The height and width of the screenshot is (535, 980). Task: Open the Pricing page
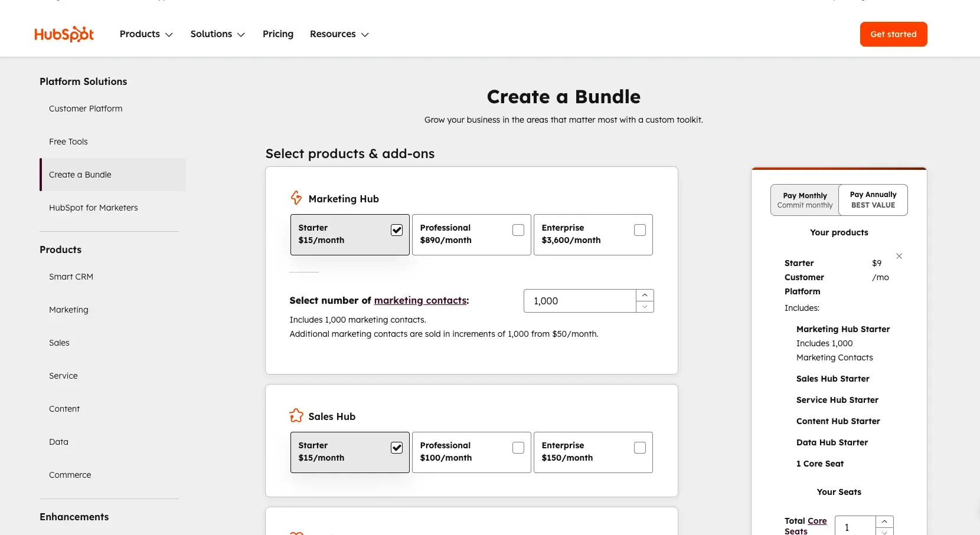[x=278, y=34]
